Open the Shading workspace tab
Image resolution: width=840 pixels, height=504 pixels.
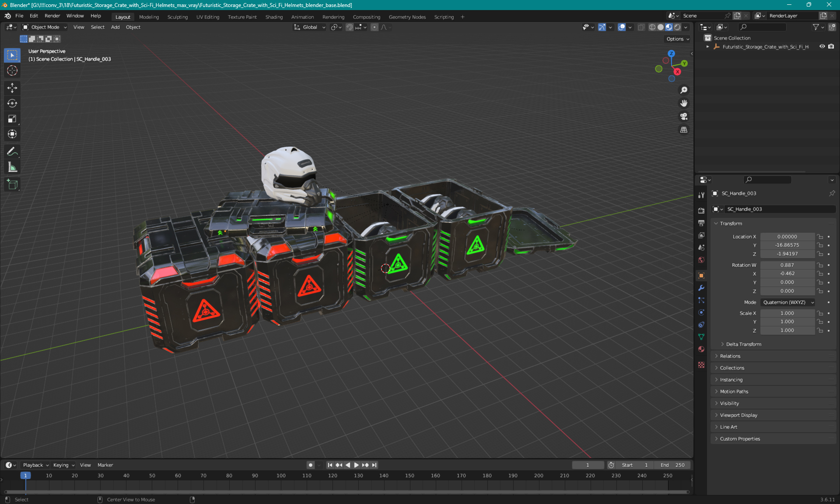click(x=273, y=16)
